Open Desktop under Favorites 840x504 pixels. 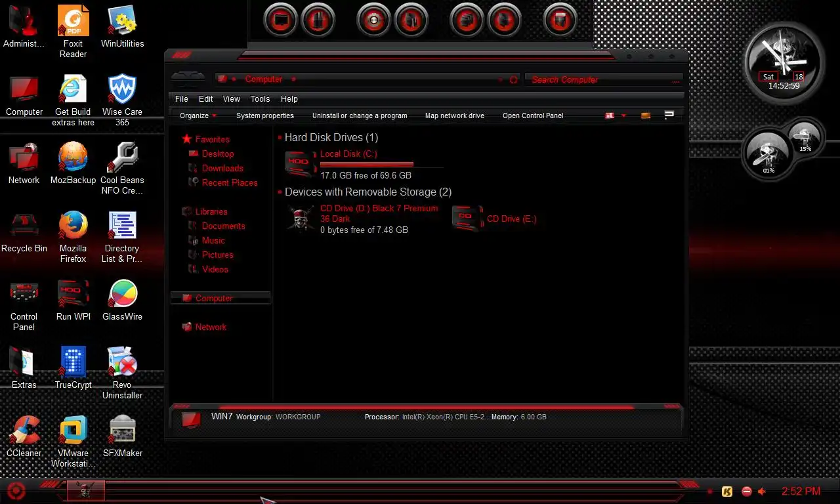click(x=211, y=154)
